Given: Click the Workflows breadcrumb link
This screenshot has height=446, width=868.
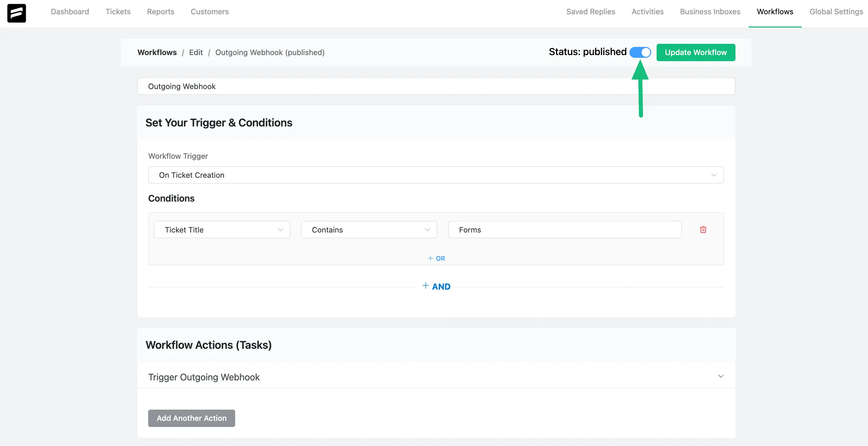Looking at the screenshot, I should point(157,52).
